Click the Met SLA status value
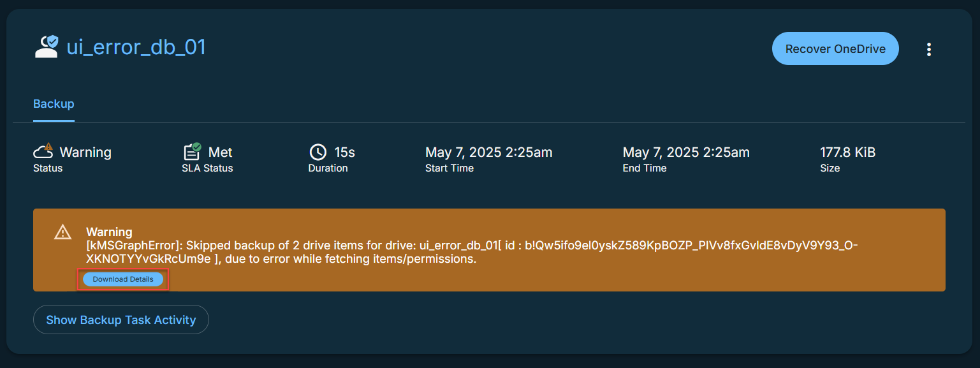This screenshot has width=980, height=368. pyautogui.click(x=220, y=152)
